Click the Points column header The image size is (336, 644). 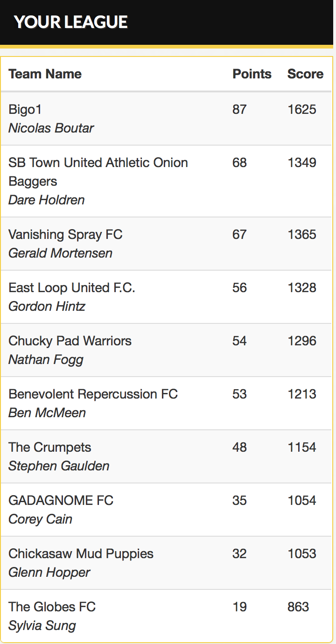(252, 74)
